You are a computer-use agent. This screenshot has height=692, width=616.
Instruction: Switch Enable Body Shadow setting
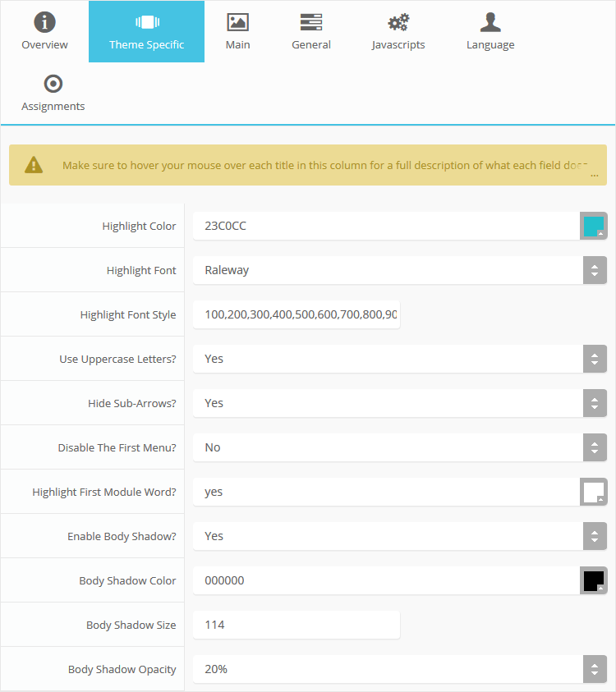click(x=594, y=536)
